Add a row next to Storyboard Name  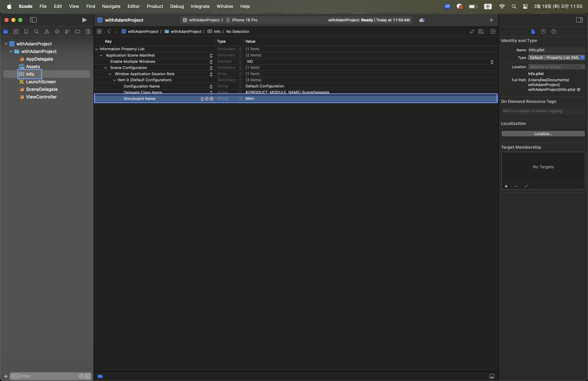pyautogui.click(x=206, y=99)
